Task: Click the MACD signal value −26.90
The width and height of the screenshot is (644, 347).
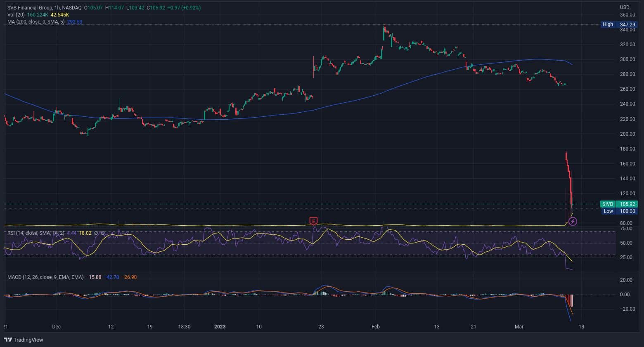Action: [x=129, y=277]
